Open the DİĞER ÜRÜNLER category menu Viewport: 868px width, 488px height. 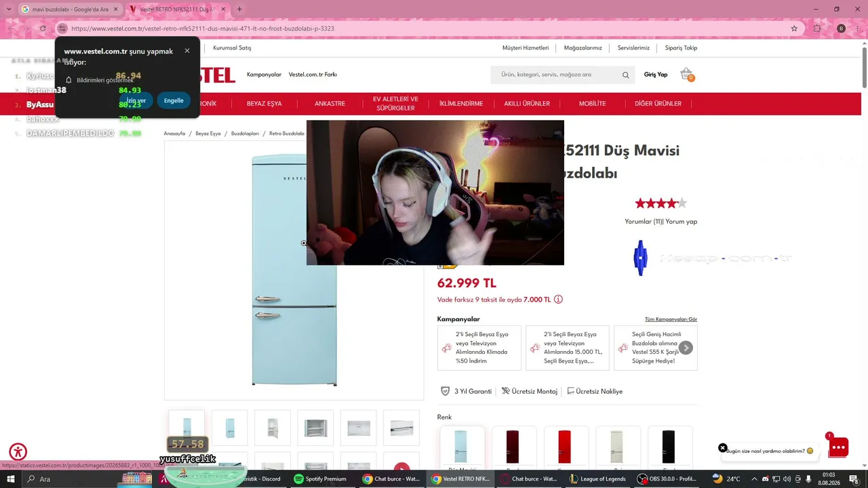point(658,104)
